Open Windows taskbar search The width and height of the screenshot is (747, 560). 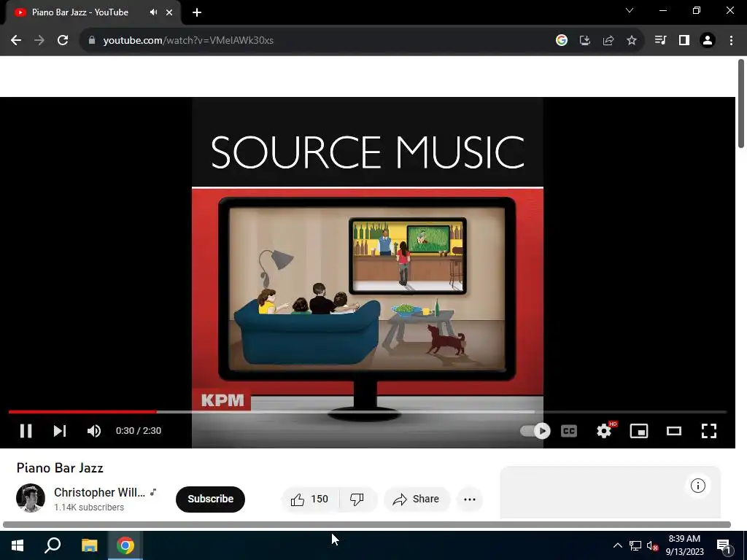53,545
